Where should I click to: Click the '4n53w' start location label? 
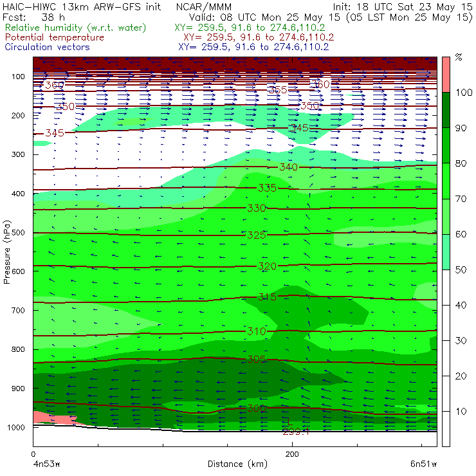(x=46, y=464)
